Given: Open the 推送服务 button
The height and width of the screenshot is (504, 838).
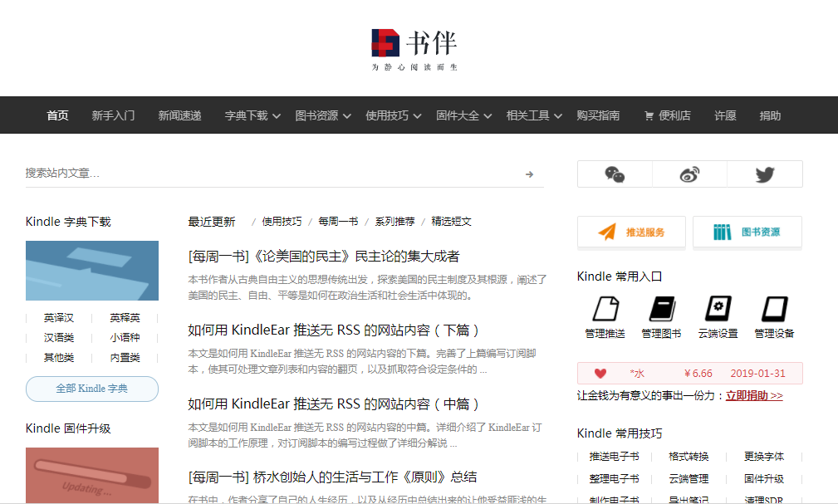Looking at the screenshot, I should pyautogui.click(x=631, y=232).
